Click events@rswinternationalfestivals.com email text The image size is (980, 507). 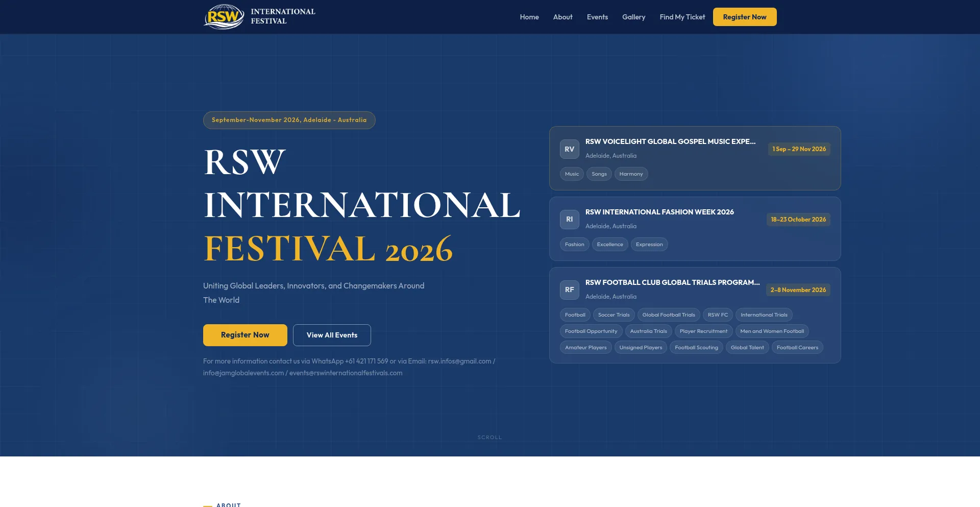(x=346, y=373)
